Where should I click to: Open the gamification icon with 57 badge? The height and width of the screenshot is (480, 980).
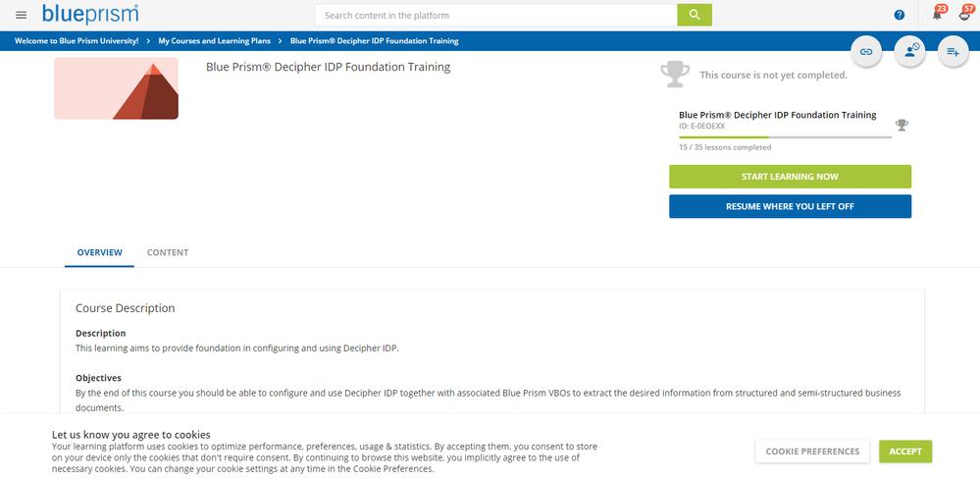tap(965, 14)
